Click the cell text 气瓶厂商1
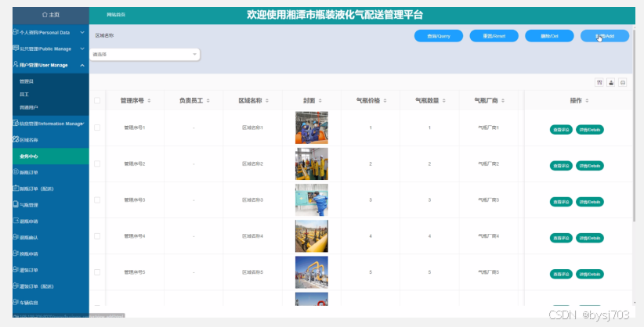The height and width of the screenshot is (327, 644). (x=488, y=128)
